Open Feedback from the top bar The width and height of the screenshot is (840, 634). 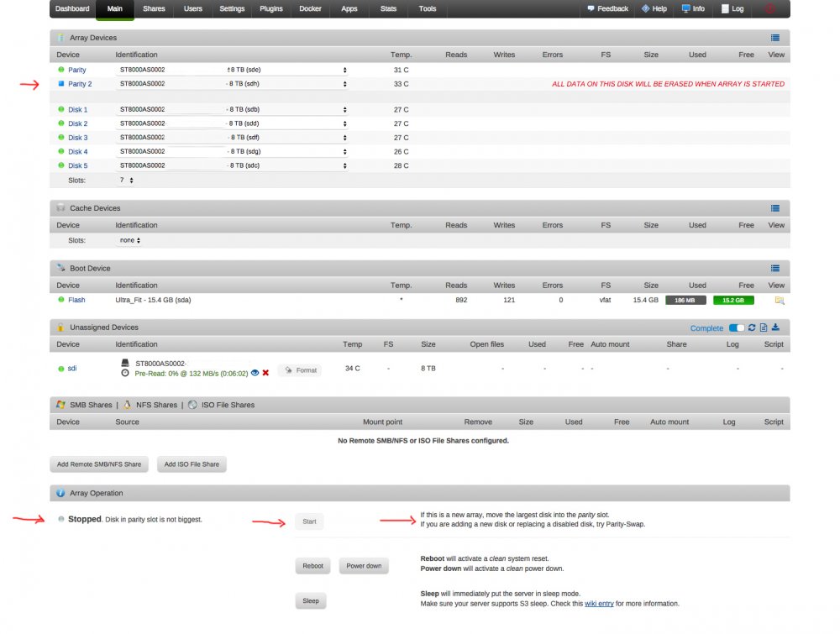pyautogui.click(x=607, y=8)
